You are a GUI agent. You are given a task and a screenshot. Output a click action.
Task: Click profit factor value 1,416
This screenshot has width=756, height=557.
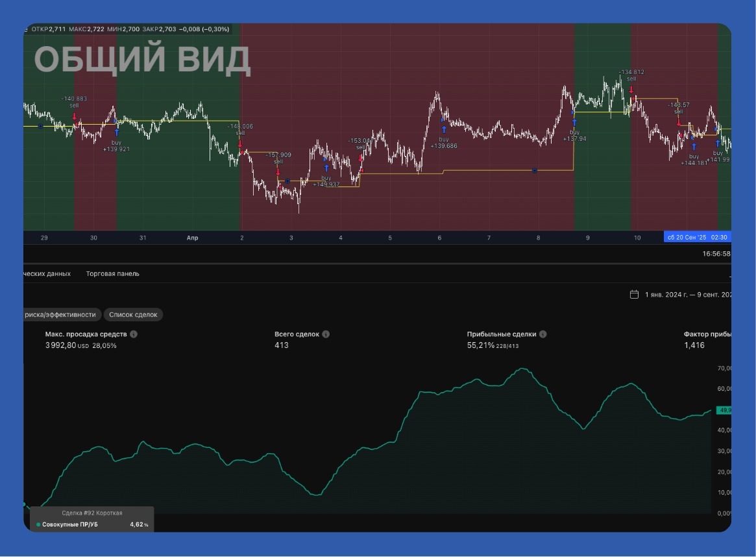coord(694,345)
